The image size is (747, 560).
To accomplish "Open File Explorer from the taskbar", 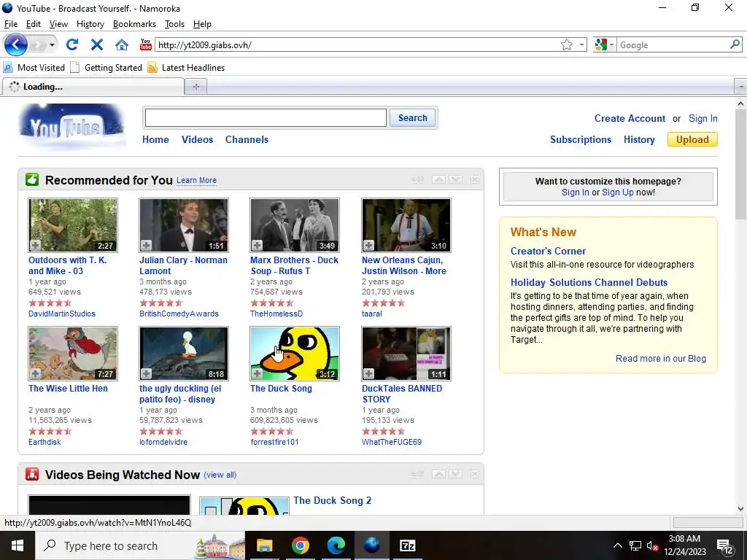I will [x=264, y=545].
